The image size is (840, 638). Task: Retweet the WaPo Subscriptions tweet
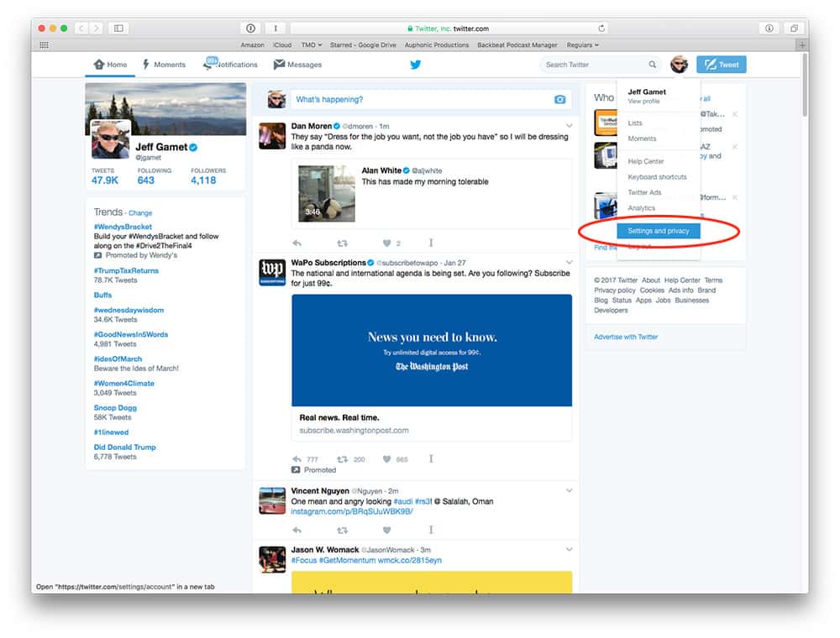tap(342, 459)
